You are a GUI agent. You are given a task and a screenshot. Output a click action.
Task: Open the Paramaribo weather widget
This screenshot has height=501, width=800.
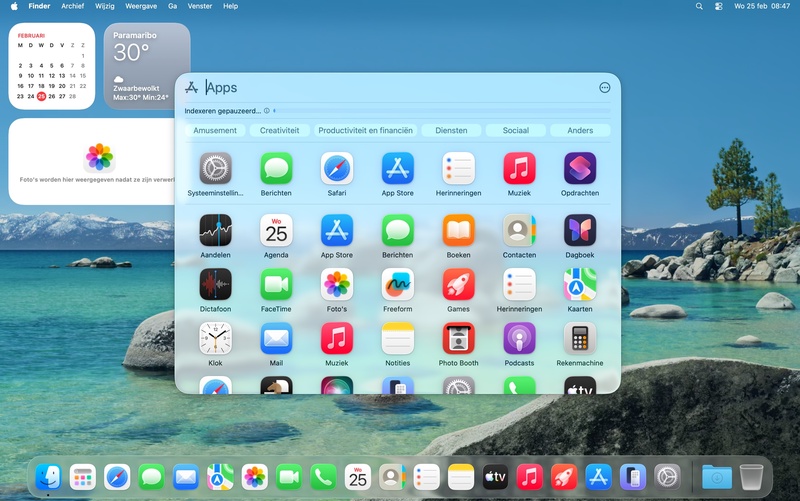(x=147, y=66)
